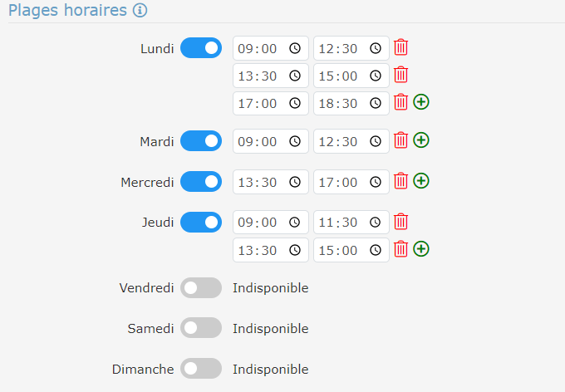565x392 pixels.
Task: Open clock picker on Mercredi 17:00 end
Action: [376, 181]
